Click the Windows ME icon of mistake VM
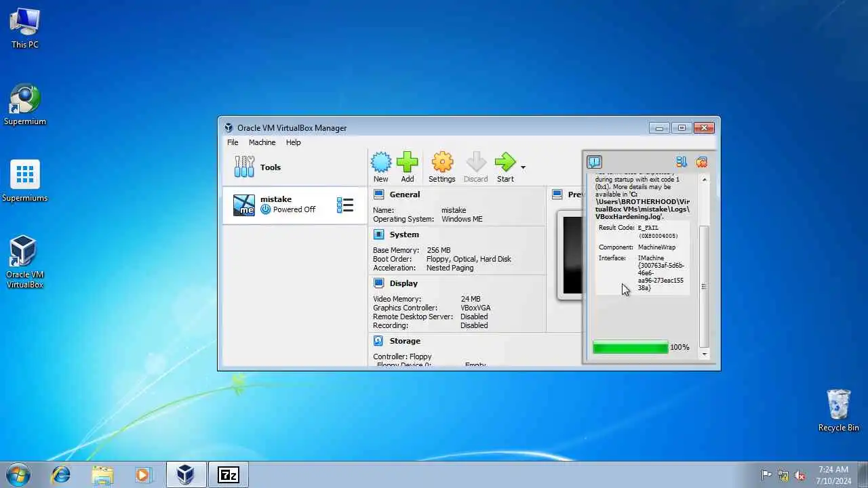The width and height of the screenshot is (868, 488). [x=244, y=205]
